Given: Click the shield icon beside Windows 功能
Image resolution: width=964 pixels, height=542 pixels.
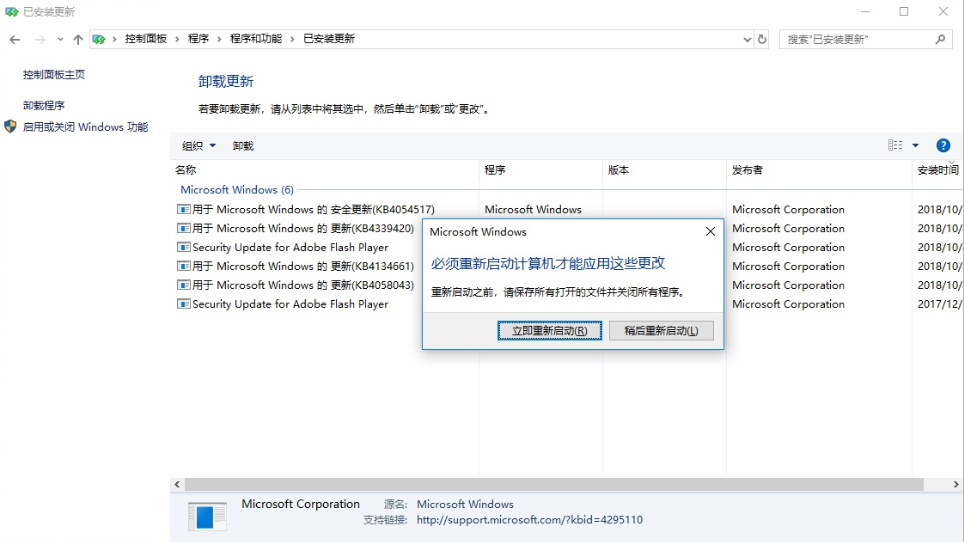Looking at the screenshot, I should pyautogui.click(x=10, y=127).
